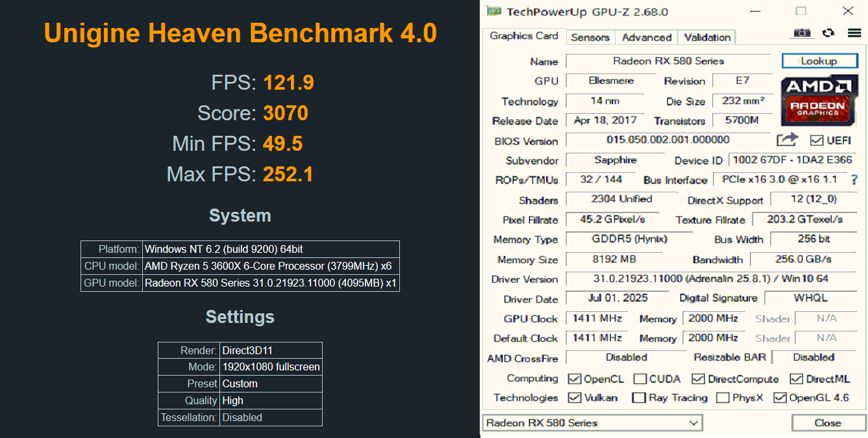Click the Transistors field 5700M
This screenshot has width=868, height=438.
coord(742,120)
